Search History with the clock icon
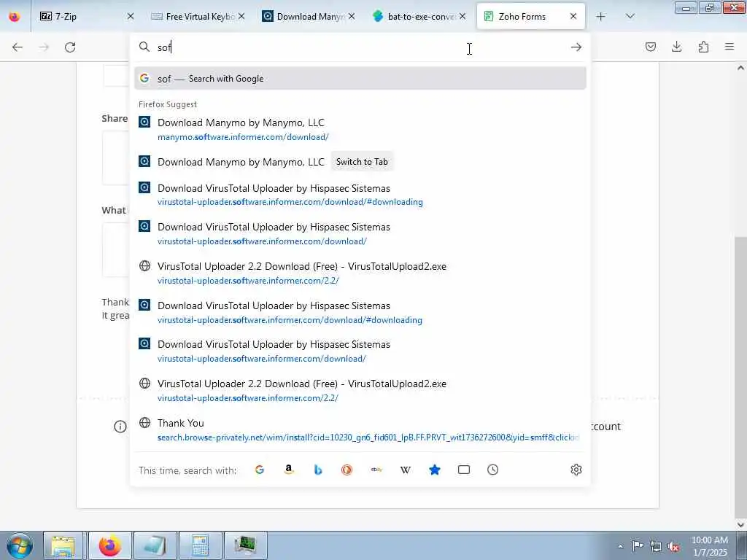 (493, 470)
